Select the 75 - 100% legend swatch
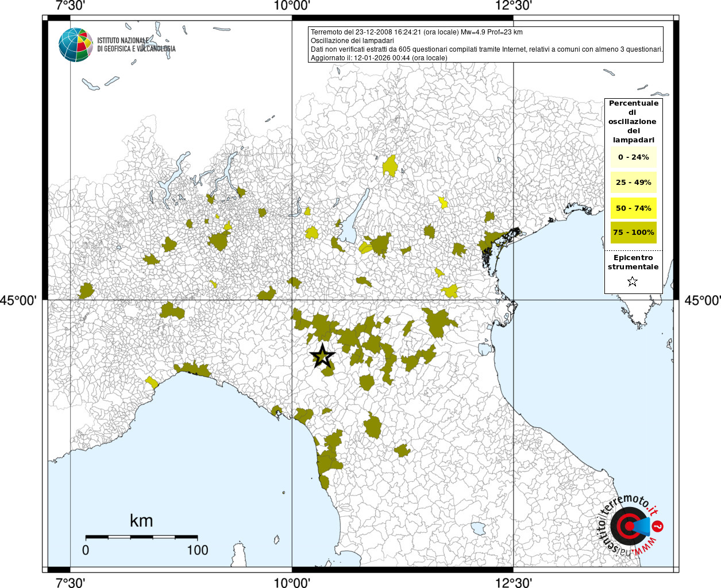This screenshot has width=721, height=588. click(x=634, y=233)
